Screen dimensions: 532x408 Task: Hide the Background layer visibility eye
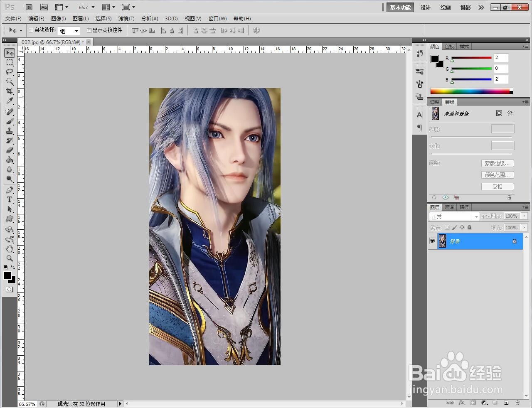point(432,241)
